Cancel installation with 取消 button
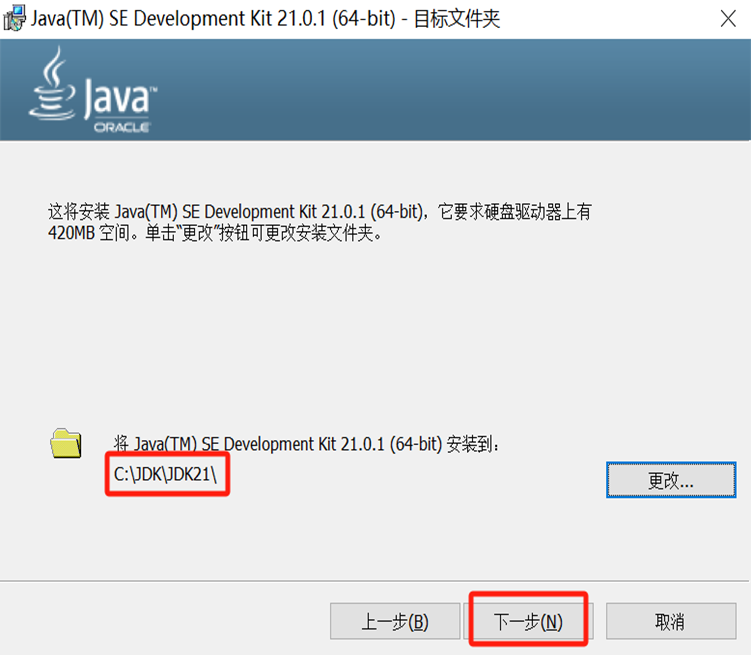 (671, 621)
